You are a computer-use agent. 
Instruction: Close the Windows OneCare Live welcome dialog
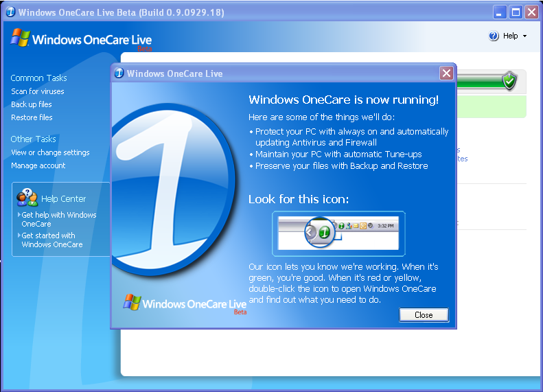[424, 315]
